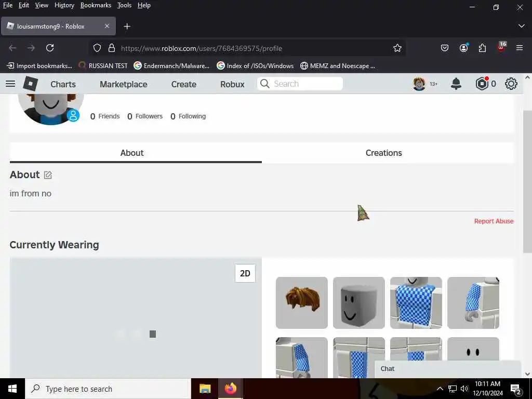Click the extension icon with 16 badge
This screenshot has width=532, height=399.
click(501, 47)
